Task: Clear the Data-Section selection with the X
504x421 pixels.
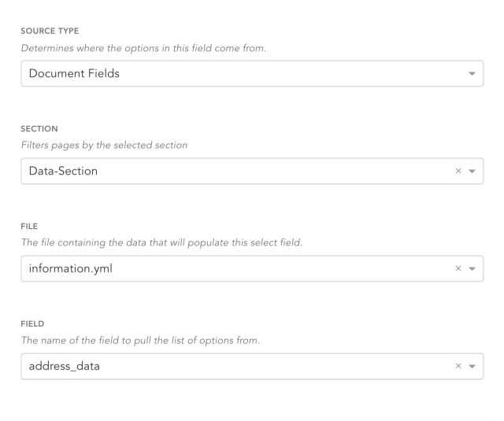Action: [x=458, y=172]
